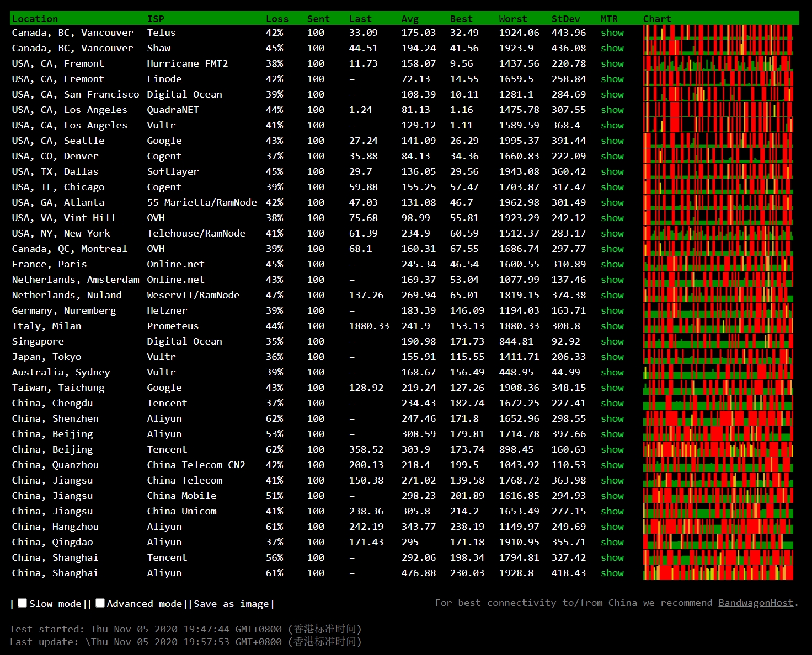Image resolution: width=812 pixels, height=655 pixels.
Task: Open MTR for Seattle Google row
Action: [612, 141]
